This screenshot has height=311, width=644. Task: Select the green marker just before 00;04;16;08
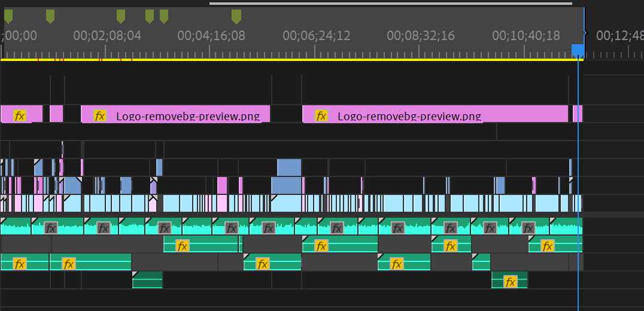coord(164,16)
